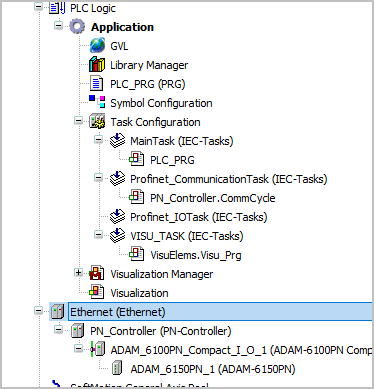The height and width of the screenshot is (389, 374).
Task: Click the PN_Controller.CommCycle call icon
Action: point(137,197)
